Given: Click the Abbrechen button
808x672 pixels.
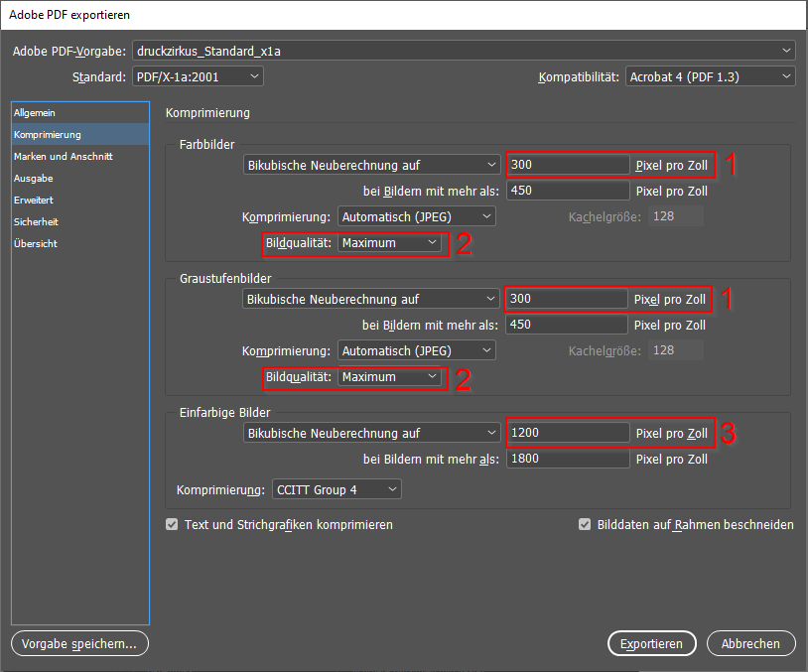Looking at the screenshot, I should pyautogui.click(x=750, y=644).
